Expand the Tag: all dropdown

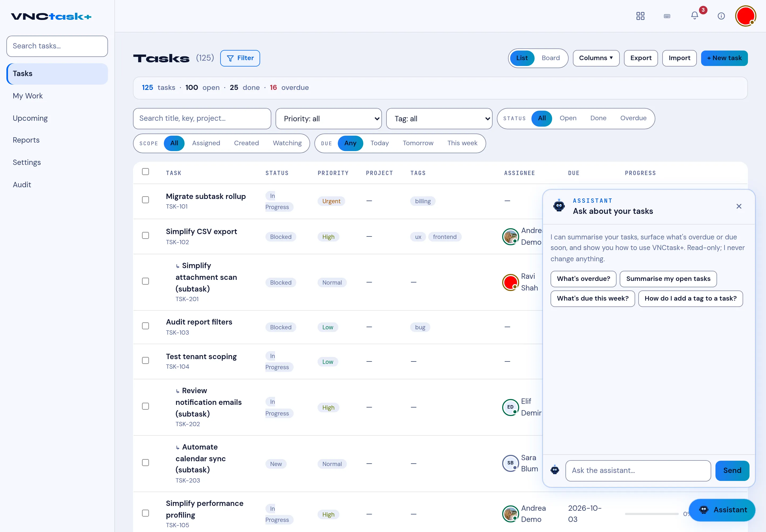[439, 119]
